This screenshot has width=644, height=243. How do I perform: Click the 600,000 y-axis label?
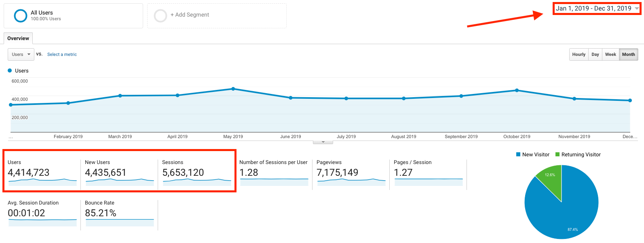20,81
